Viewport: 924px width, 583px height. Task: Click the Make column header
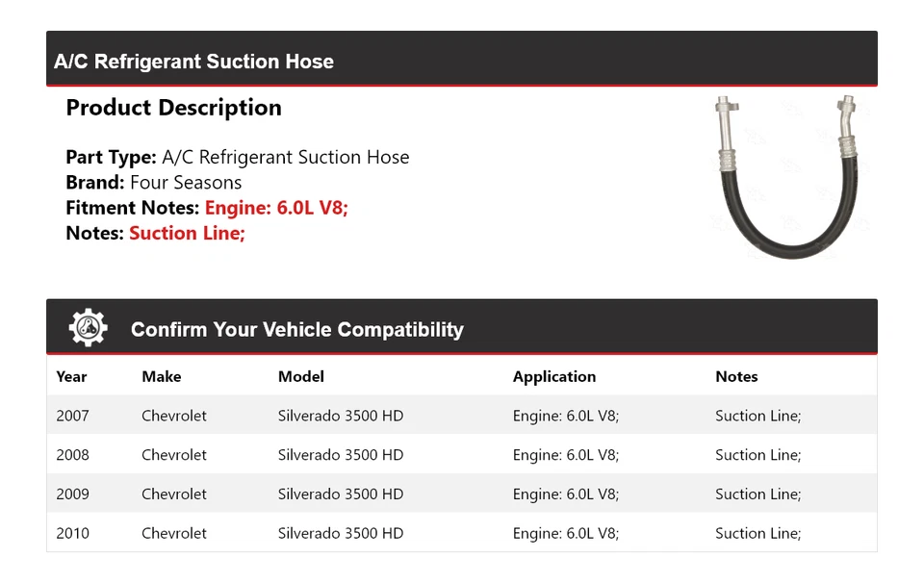click(161, 377)
